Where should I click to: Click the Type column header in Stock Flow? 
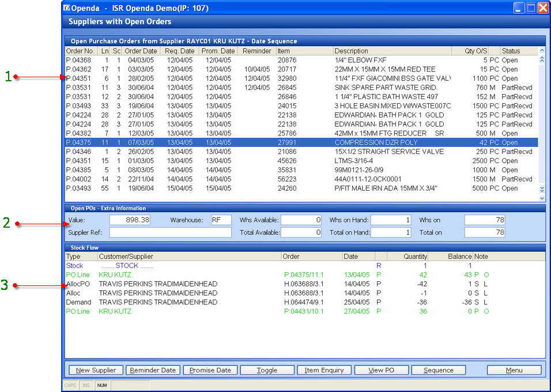(81, 257)
